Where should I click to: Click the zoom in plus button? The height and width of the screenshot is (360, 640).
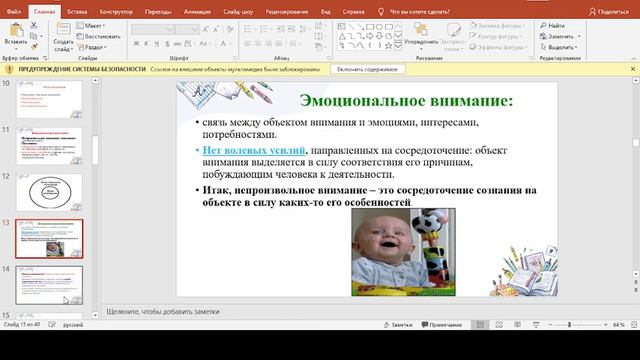click(x=606, y=324)
